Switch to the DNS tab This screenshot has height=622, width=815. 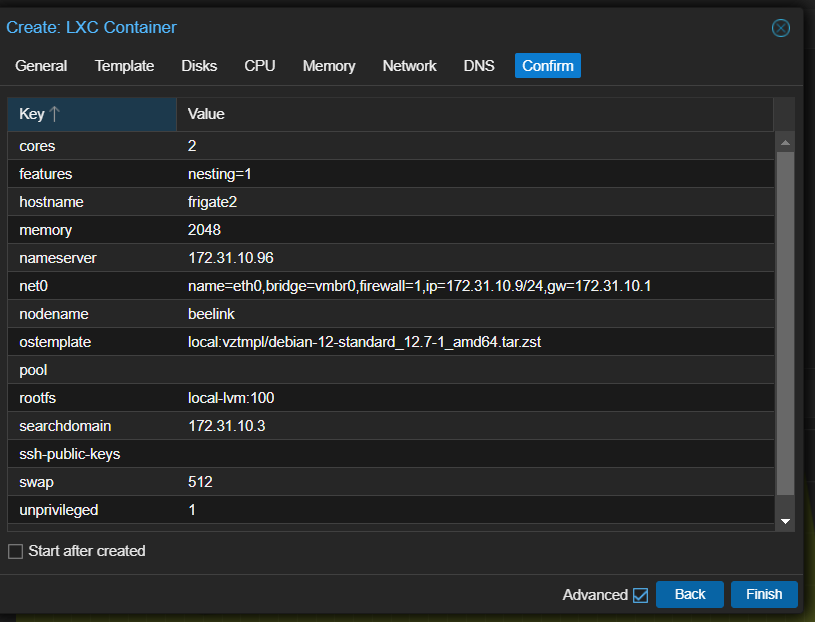(479, 66)
